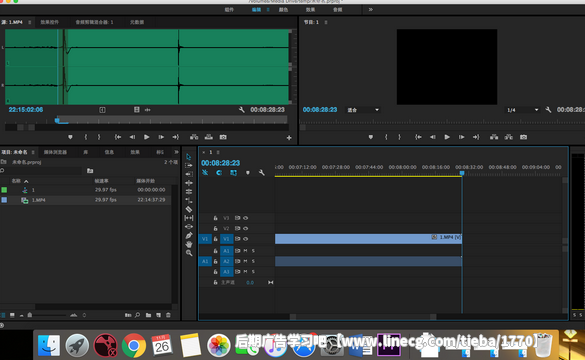
Task: Open Program monitor settings wrench
Action: [x=548, y=110]
